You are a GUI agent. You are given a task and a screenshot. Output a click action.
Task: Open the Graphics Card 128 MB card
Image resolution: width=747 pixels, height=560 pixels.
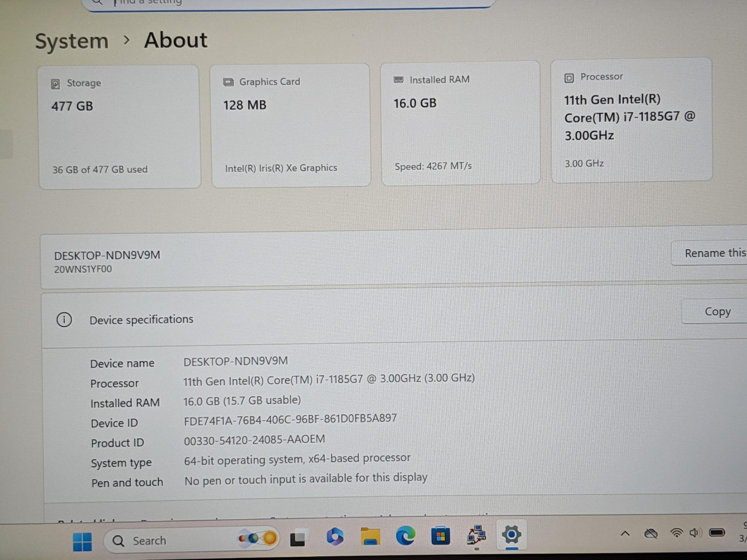click(x=291, y=125)
